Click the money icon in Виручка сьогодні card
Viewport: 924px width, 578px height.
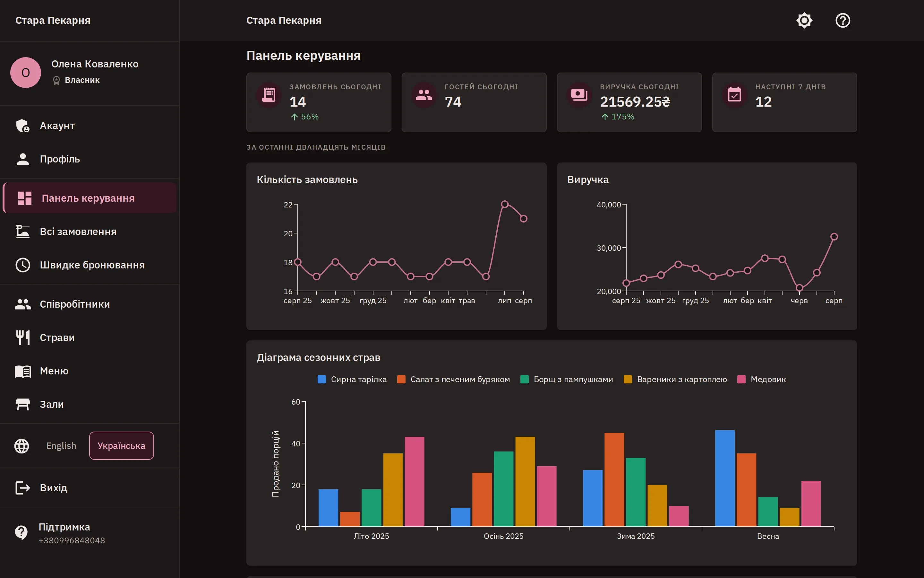(579, 95)
